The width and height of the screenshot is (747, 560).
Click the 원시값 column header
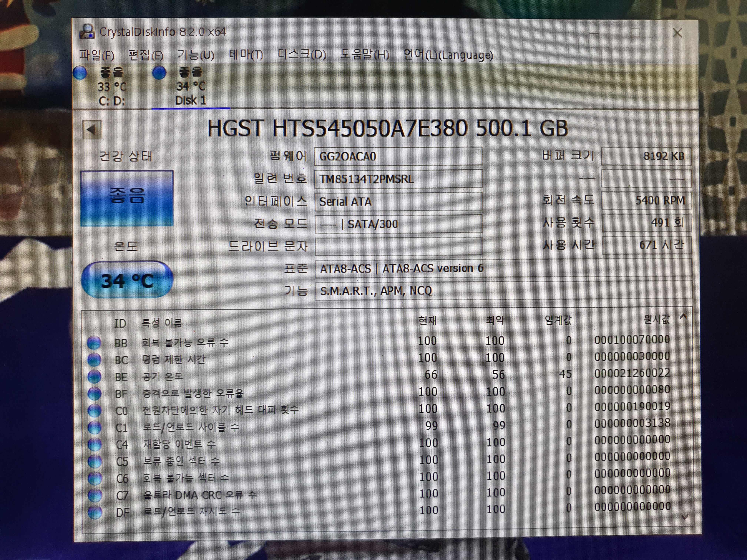tap(656, 319)
